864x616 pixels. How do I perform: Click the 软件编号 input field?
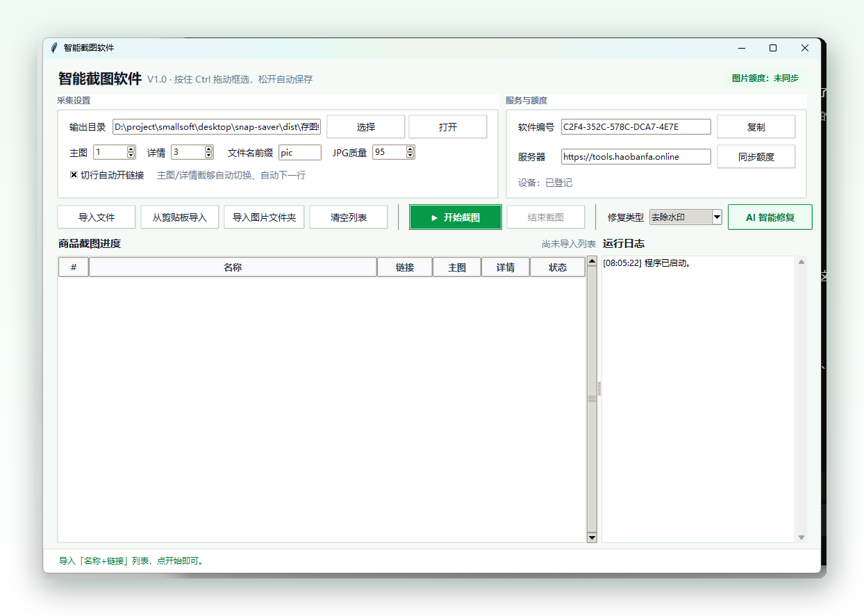tap(636, 127)
